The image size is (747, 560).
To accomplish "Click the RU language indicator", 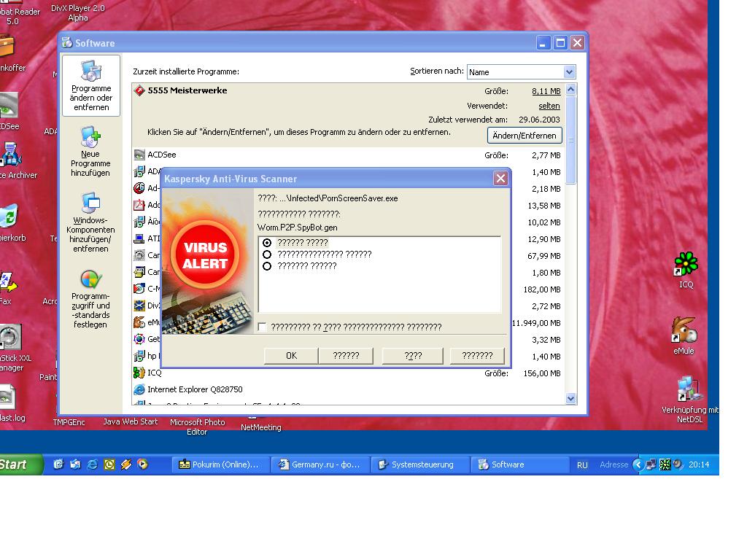I will point(582,464).
